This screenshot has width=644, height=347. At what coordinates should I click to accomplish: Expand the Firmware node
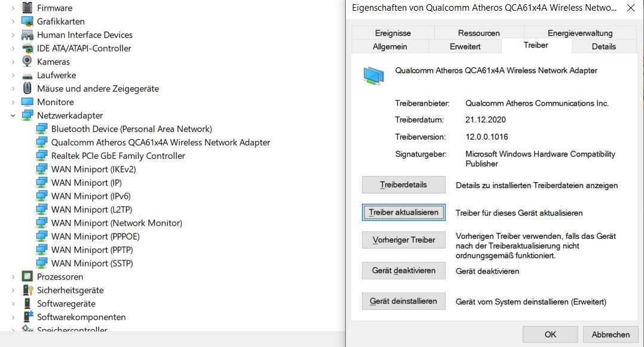pyautogui.click(x=13, y=8)
